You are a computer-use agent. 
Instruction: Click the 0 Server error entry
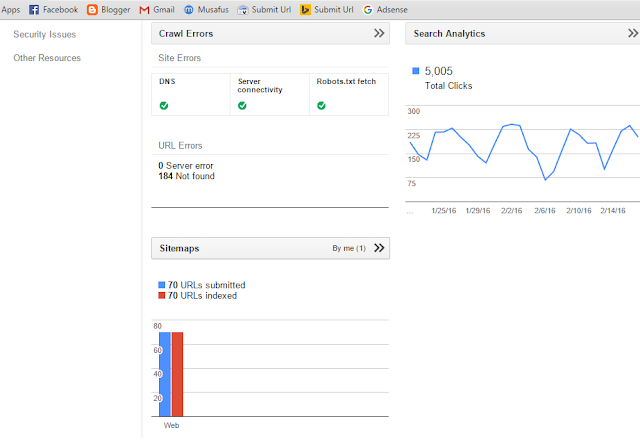point(186,166)
